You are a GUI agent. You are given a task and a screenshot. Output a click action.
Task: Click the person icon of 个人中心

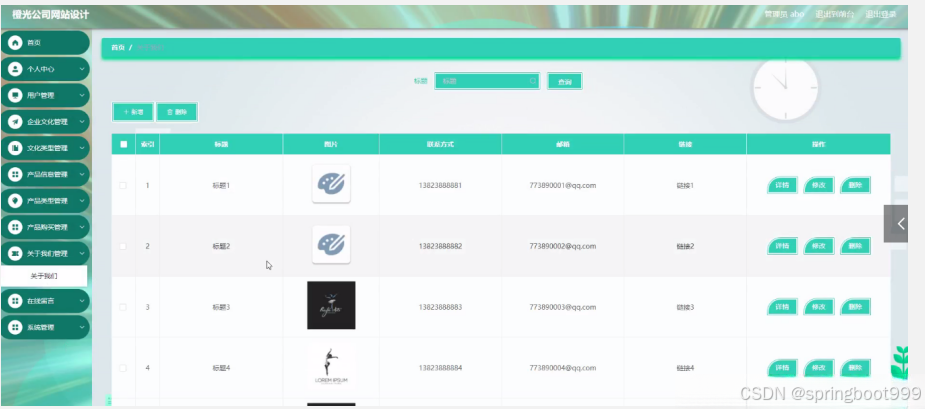pyautogui.click(x=15, y=69)
